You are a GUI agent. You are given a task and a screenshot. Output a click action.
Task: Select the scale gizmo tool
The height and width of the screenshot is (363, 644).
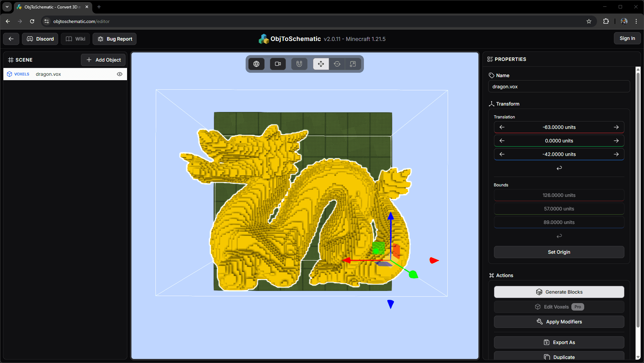tap(353, 64)
